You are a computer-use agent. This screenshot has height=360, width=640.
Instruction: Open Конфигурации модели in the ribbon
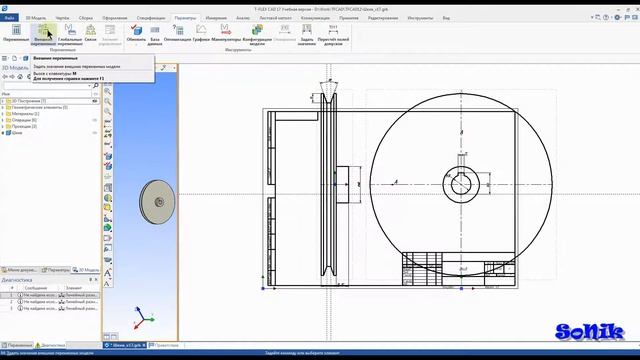point(257,34)
